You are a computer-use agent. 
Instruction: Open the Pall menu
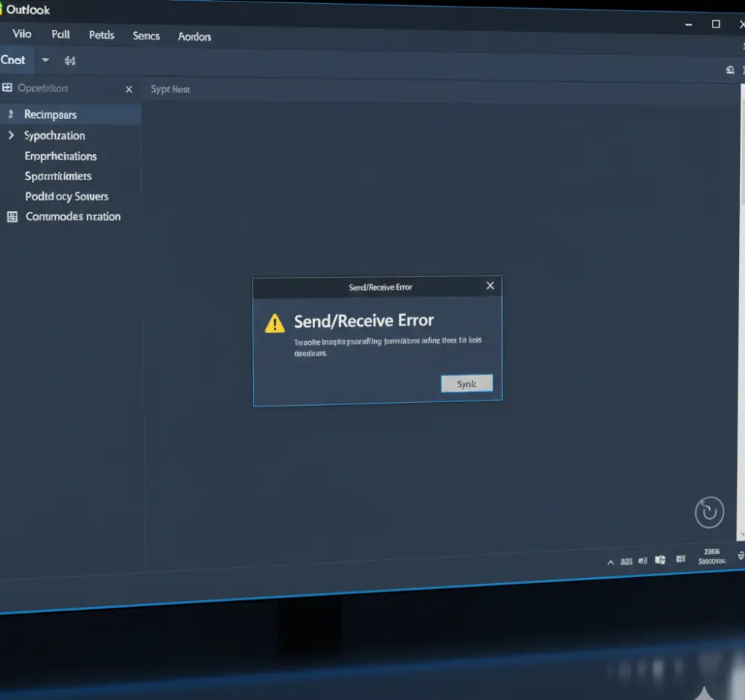click(x=60, y=34)
